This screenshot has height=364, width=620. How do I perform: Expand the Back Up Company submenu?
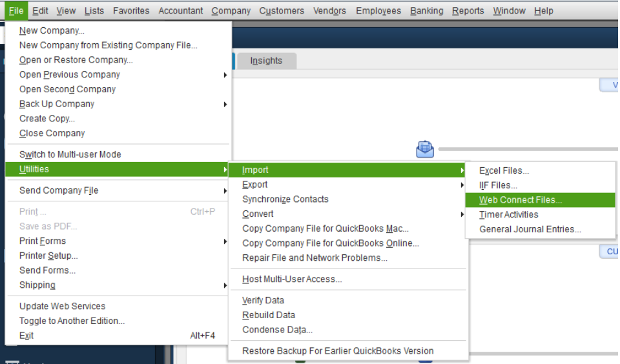118,103
